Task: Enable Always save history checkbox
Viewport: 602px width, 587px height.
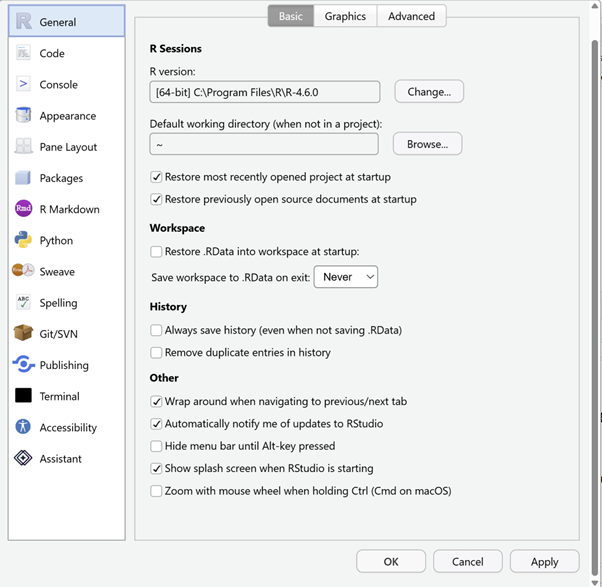Action: (156, 330)
